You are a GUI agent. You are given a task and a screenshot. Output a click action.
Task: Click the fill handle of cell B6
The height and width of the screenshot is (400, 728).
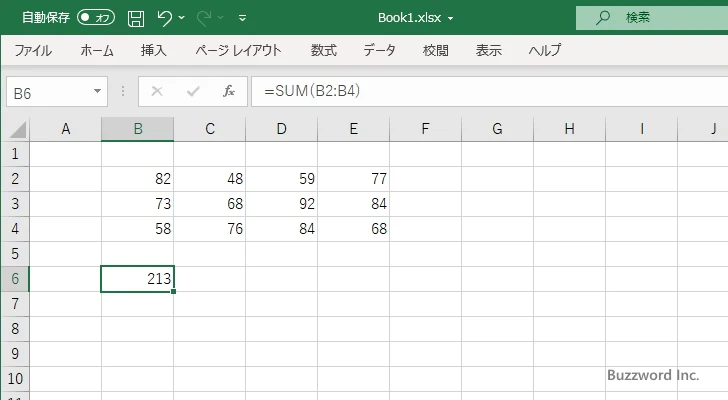coord(174,291)
